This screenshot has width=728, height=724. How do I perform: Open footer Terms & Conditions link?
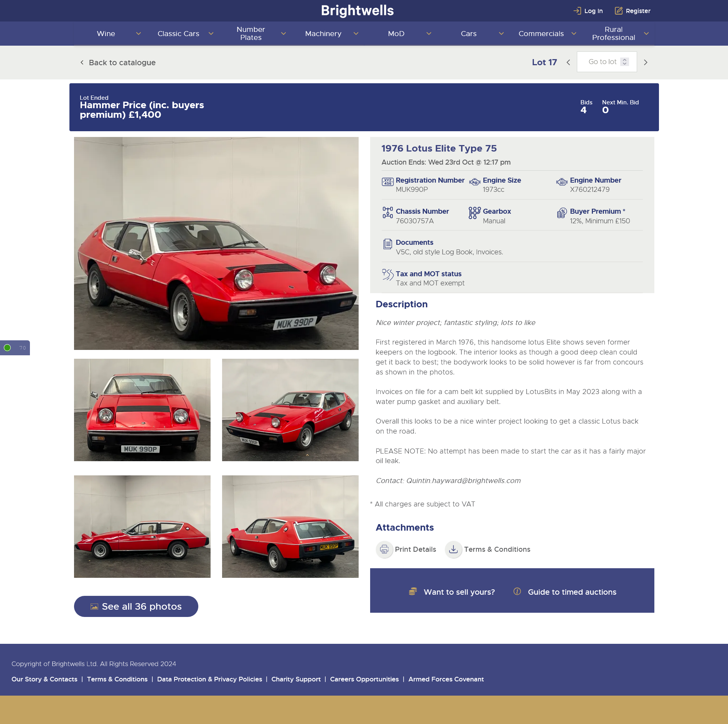tap(117, 679)
